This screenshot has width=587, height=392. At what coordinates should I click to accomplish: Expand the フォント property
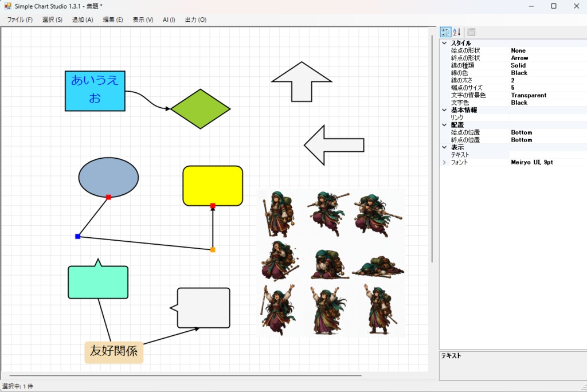[444, 162]
